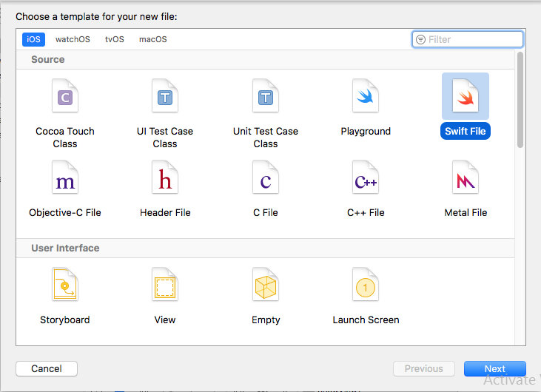This screenshot has width=541, height=392.
Task: Select the C++ File template icon
Action: coord(366,178)
